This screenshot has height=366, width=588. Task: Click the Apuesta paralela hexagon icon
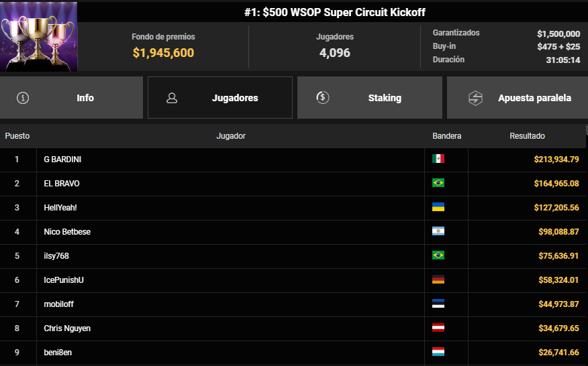point(475,98)
